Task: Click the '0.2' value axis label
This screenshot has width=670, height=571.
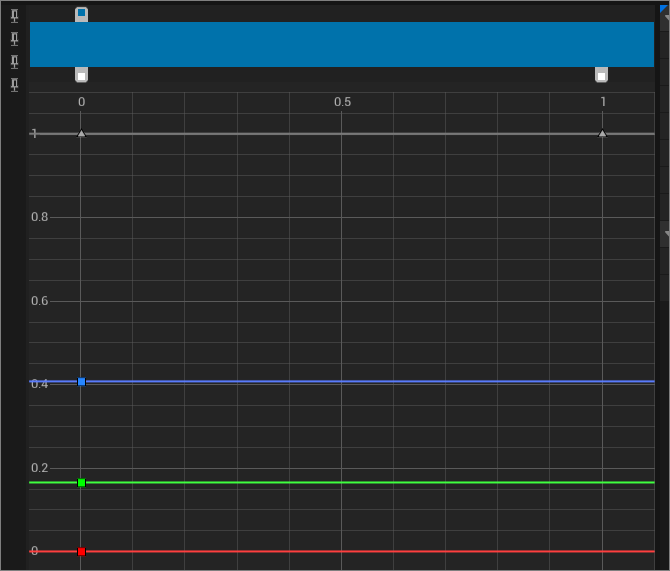Action: (40, 468)
